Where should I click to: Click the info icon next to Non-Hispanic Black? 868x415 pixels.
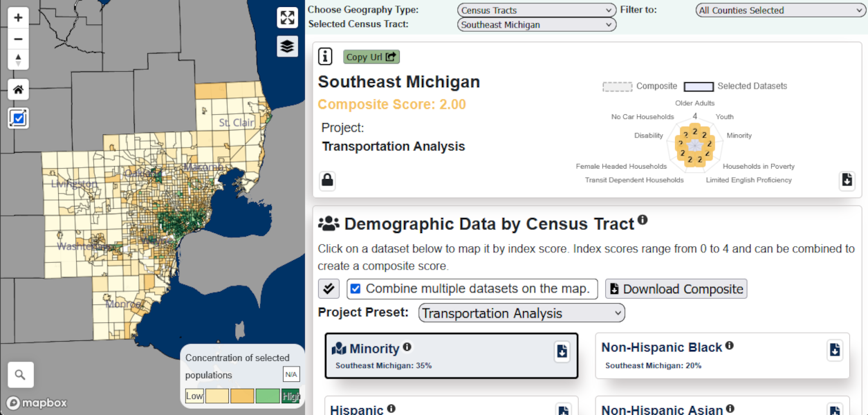tap(730, 345)
